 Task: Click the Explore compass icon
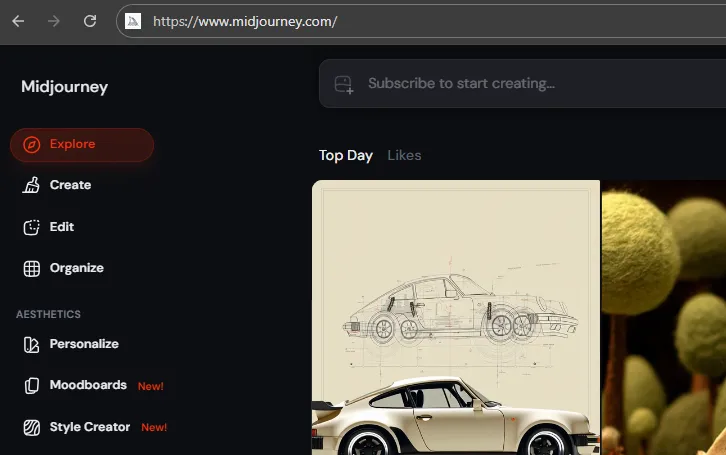tap(32, 145)
